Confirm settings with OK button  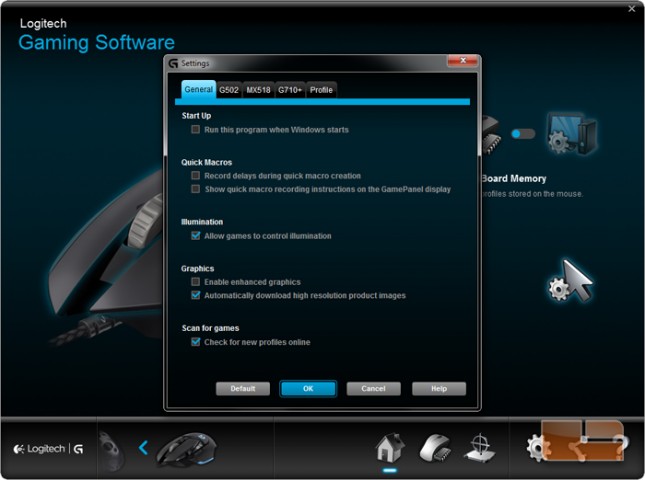(308, 389)
